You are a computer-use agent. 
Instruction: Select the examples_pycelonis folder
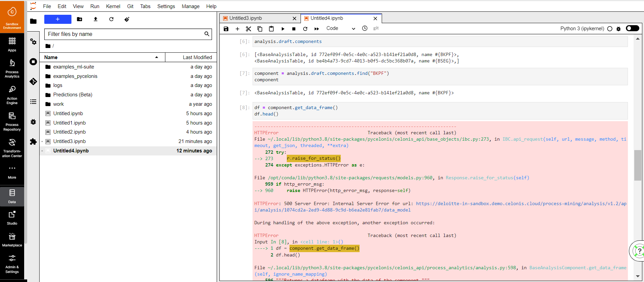point(128,76)
